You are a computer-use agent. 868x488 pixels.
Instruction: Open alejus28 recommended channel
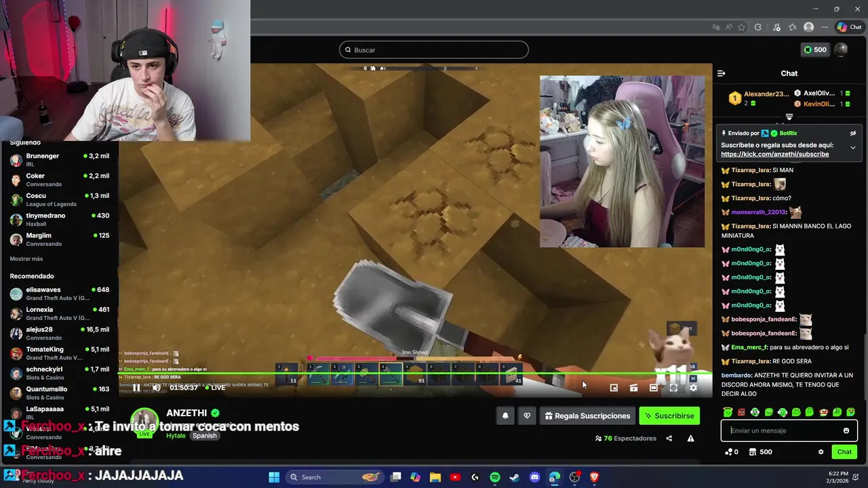[60, 333]
